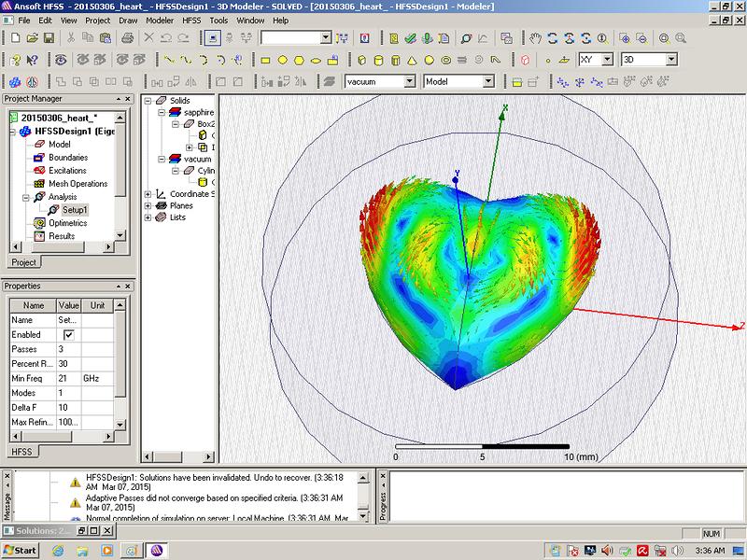This screenshot has width=747, height=560.
Task: Expand the Planes tree node
Action: click(x=148, y=205)
